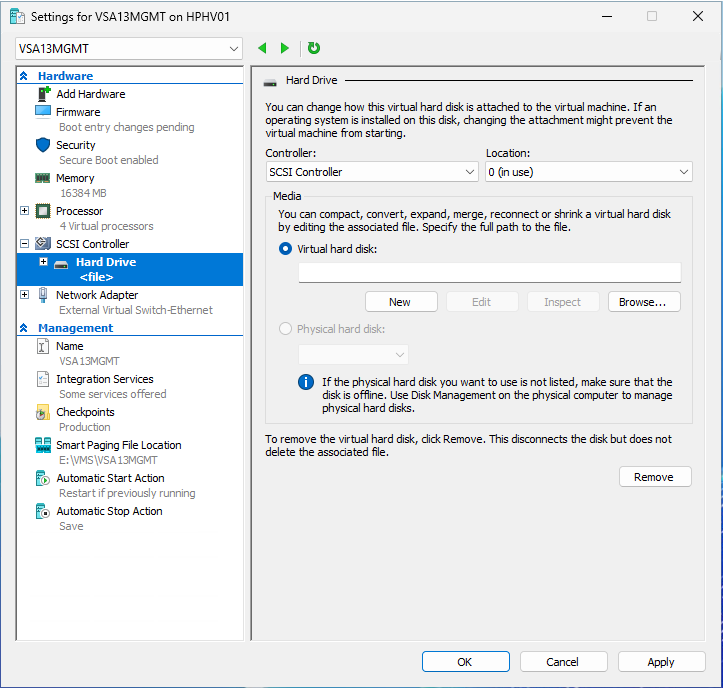Expand the Processor tree node
This screenshot has width=723, height=688.
pyautogui.click(x=25, y=211)
